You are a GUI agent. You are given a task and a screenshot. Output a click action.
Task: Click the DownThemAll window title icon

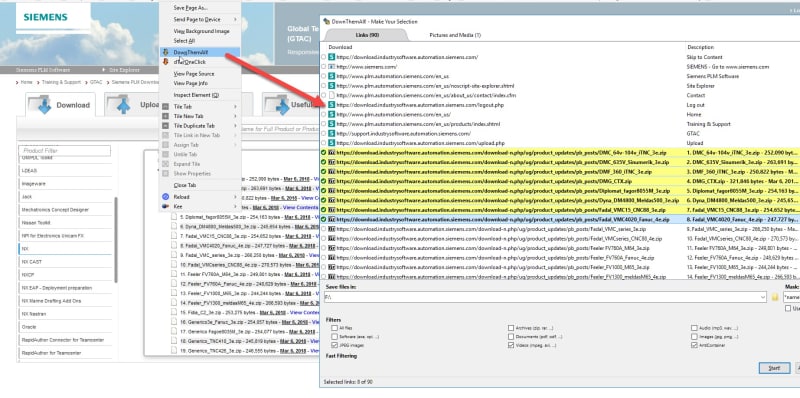pos(327,21)
